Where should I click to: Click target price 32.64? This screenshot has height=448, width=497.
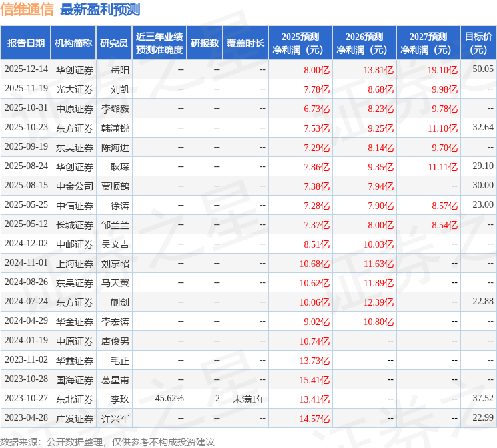coord(483,128)
